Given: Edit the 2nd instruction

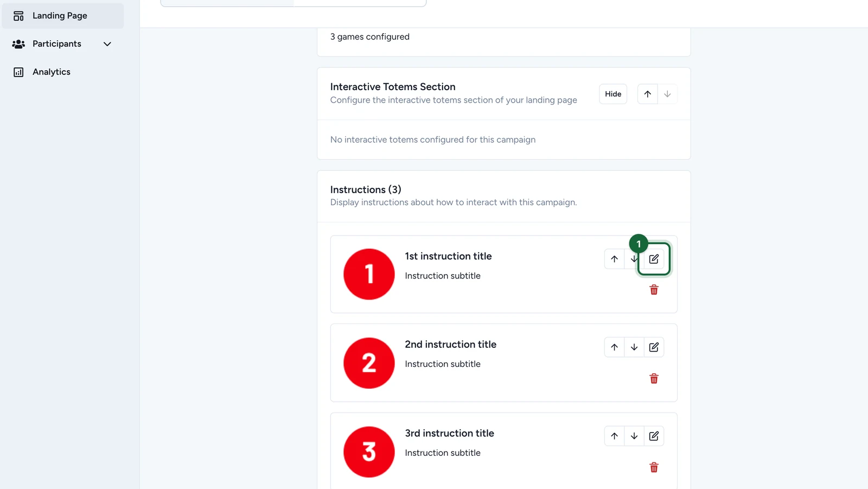Looking at the screenshot, I should [654, 347].
